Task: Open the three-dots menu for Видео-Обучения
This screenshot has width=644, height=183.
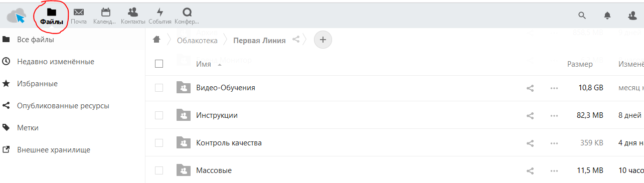Action: coord(554,88)
